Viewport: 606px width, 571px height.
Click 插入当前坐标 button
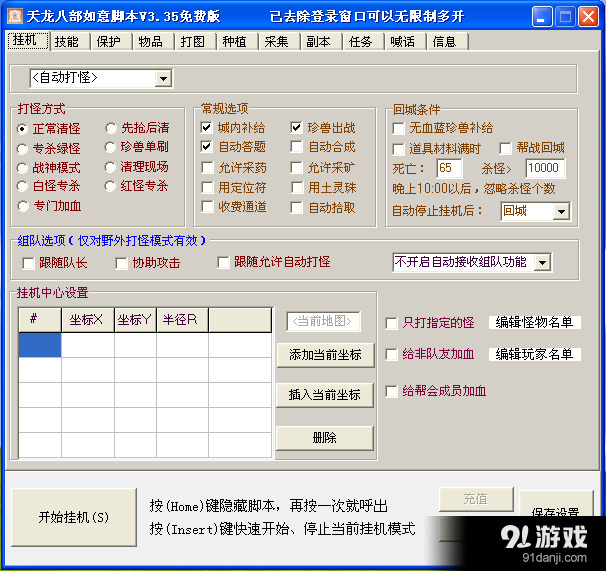point(325,395)
